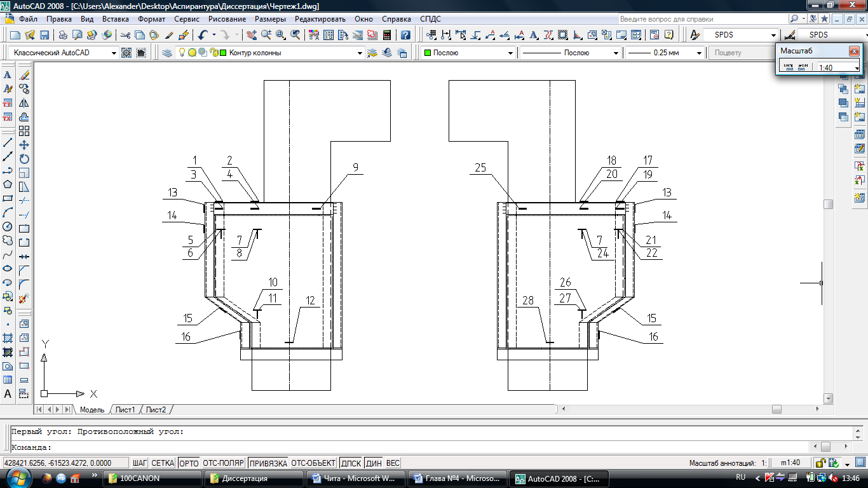Toggle ОТС-ОБЪЕКТ object snap tracking
Viewport: 868px width, 488px height.
(x=313, y=463)
